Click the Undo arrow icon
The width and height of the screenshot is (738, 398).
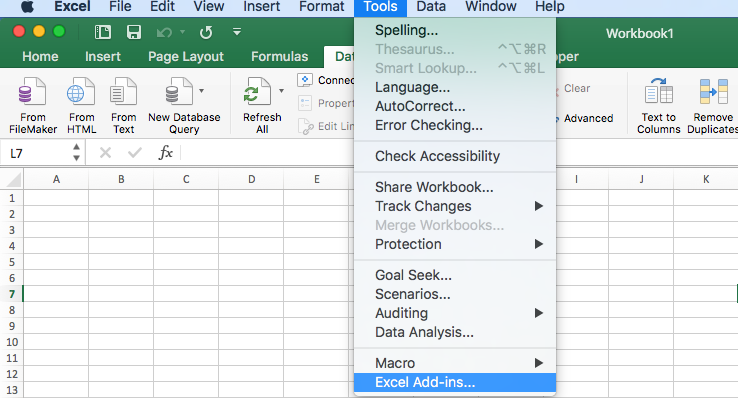(164, 32)
